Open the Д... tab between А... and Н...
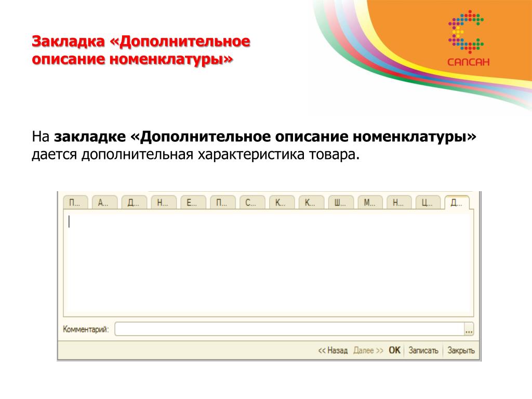Image resolution: width=532 pixels, height=399 pixels. tap(134, 203)
